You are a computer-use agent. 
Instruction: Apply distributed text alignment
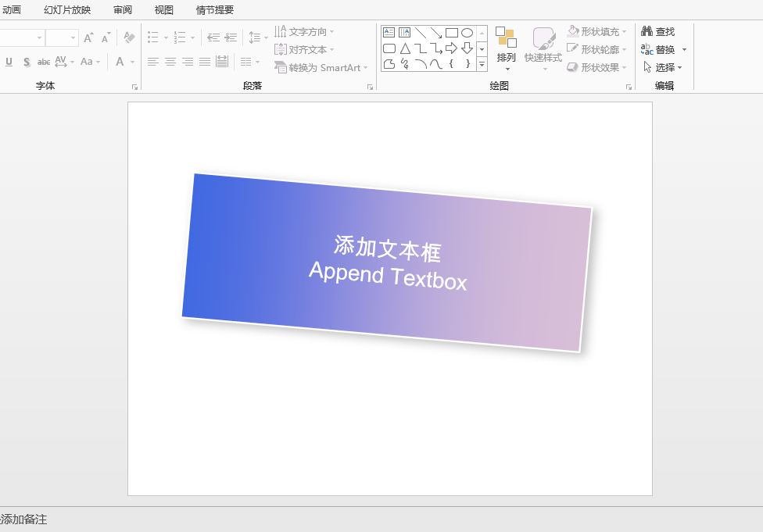coord(222,62)
